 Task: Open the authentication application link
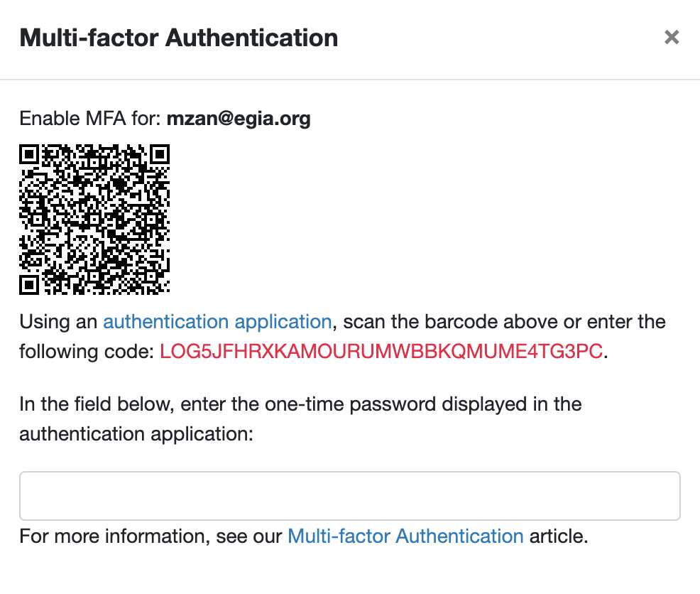pos(217,322)
